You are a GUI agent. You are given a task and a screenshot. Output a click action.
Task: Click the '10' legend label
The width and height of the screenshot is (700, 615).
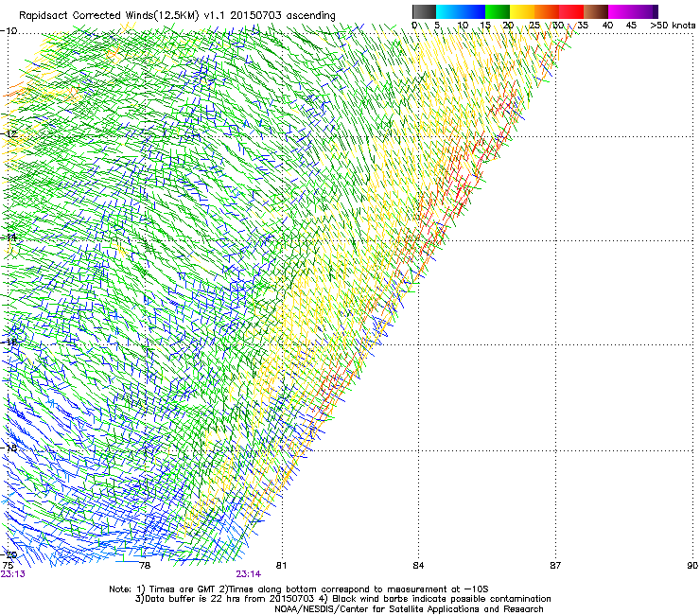pos(463,26)
